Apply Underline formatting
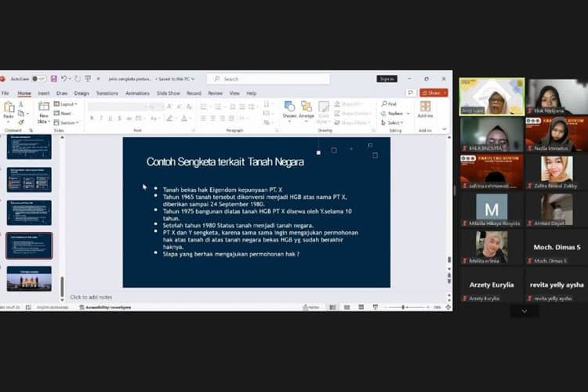Screen dimensions: 588x392 [111, 118]
